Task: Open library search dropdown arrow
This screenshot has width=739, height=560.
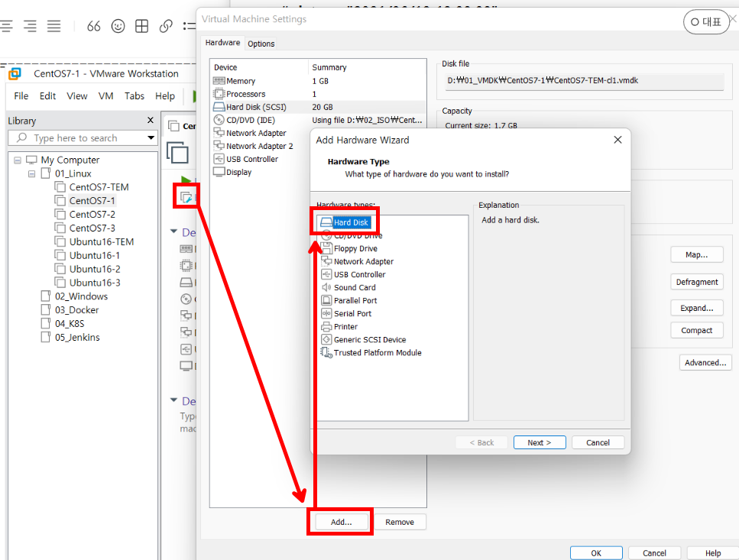Action: click(151, 138)
